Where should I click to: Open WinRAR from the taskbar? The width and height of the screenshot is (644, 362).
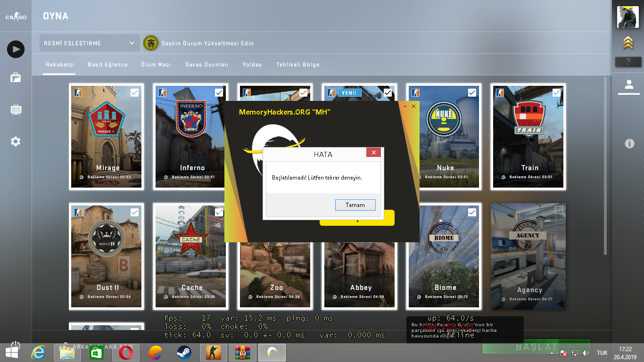pyautogui.click(x=242, y=352)
